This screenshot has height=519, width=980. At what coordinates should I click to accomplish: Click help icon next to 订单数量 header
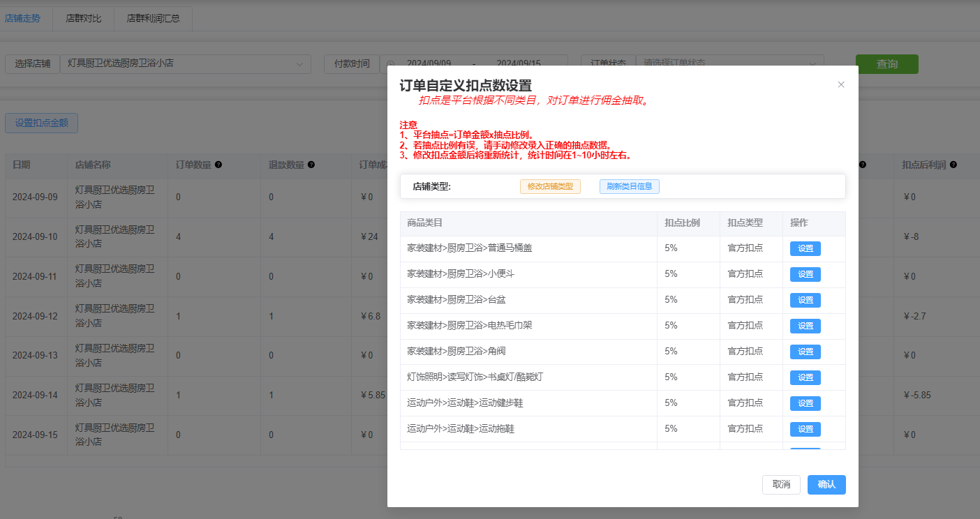click(x=218, y=165)
